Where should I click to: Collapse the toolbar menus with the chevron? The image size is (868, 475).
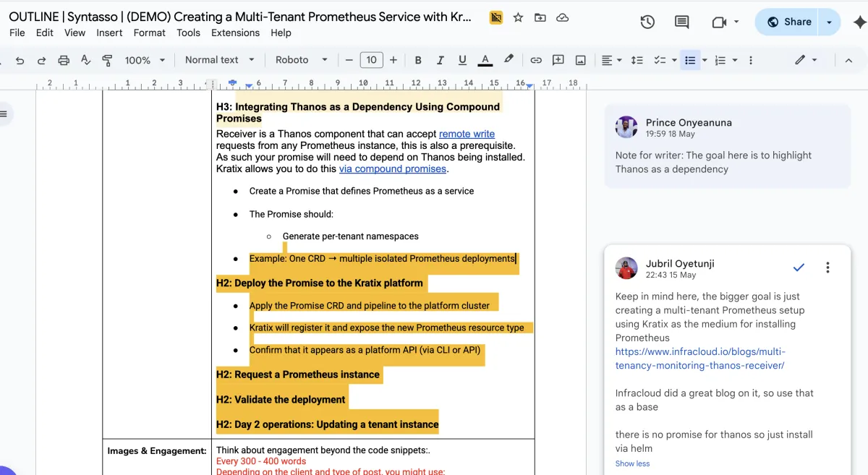tap(849, 60)
